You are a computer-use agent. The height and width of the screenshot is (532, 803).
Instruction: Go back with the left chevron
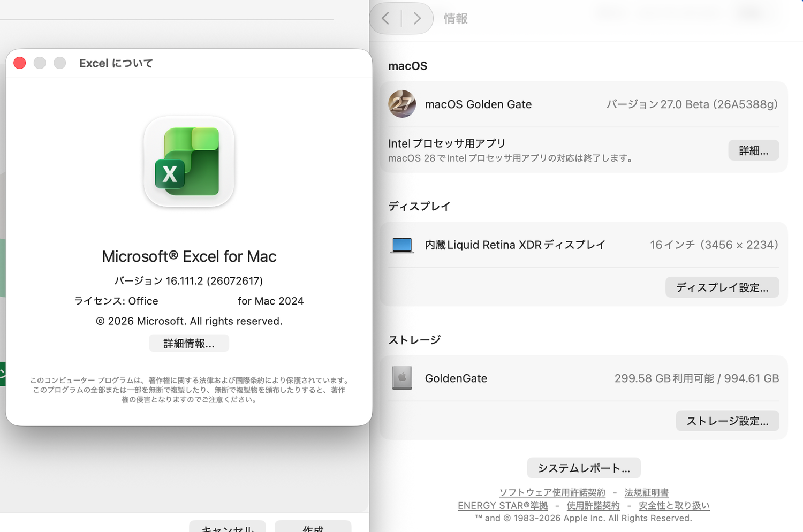click(x=385, y=18)
